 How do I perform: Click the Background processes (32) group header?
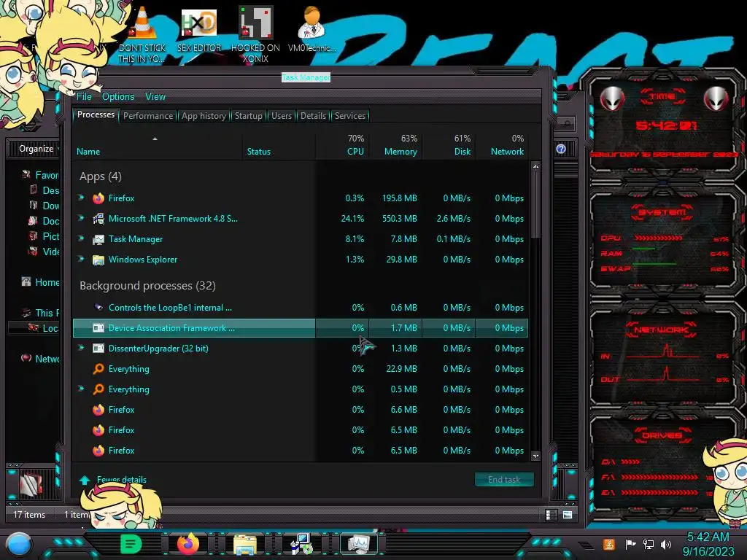pos(147,286)
